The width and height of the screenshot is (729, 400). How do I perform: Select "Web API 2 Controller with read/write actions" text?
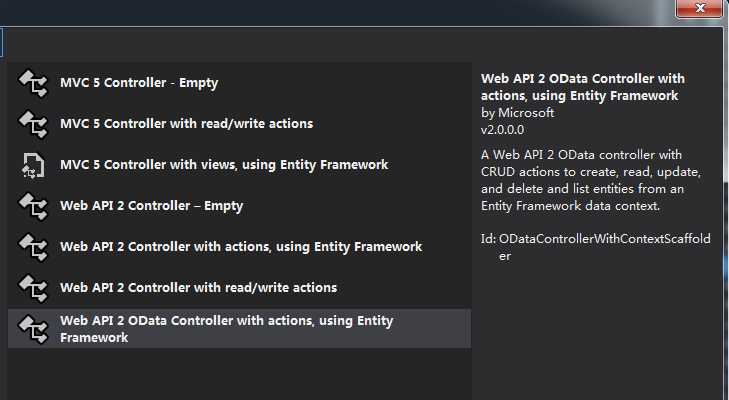pyautogui.click(x=198, y=288)
